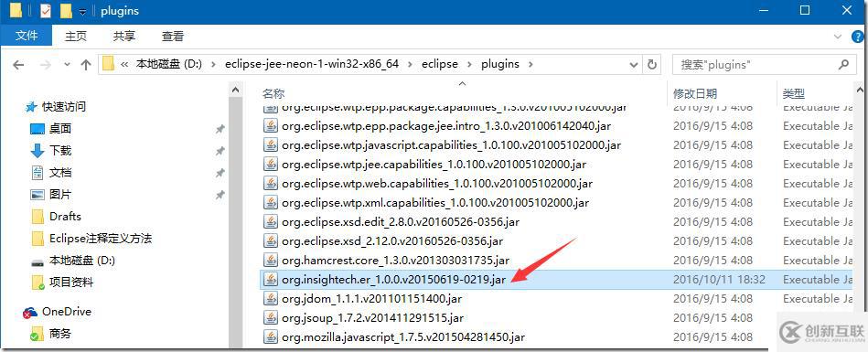Open the 文件 ribbon tab
Viewport: 868px width, 352px height.
(26, 36)
